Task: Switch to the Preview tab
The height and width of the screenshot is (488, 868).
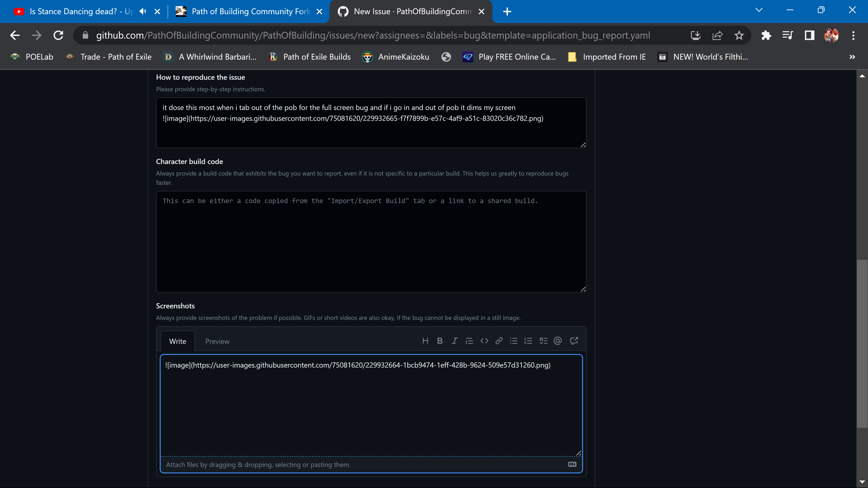Action: [217, 341]
